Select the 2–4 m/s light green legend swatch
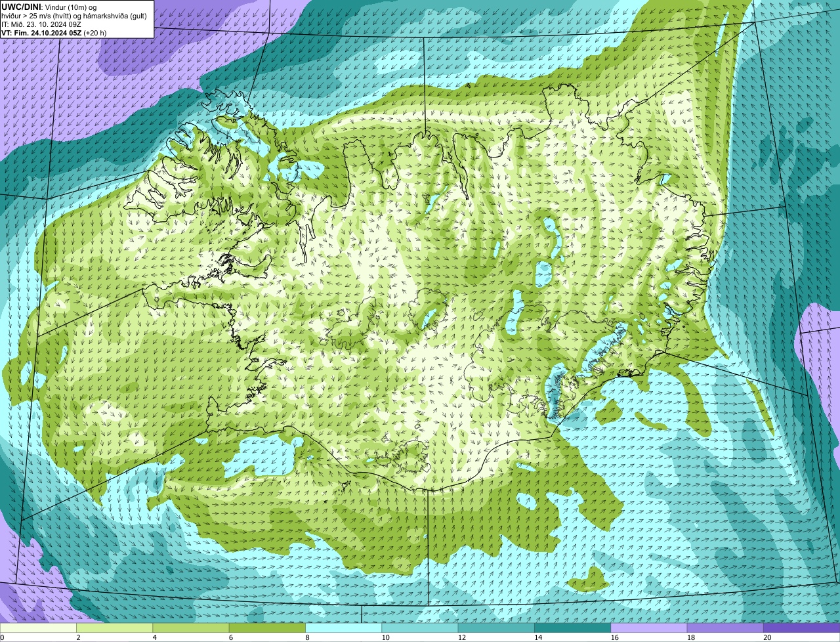 [114, 628]
